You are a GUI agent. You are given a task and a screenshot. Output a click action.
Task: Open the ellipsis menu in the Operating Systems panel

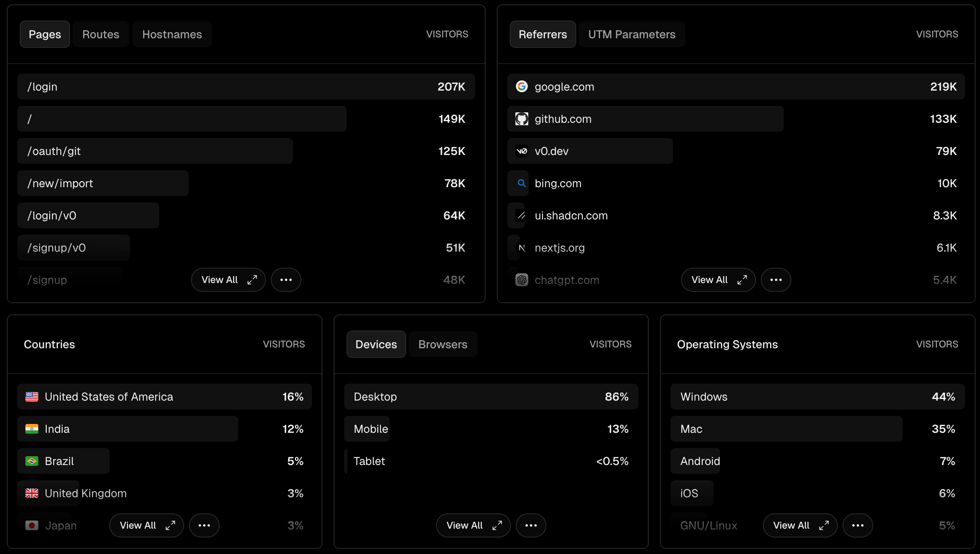[857, 525]
